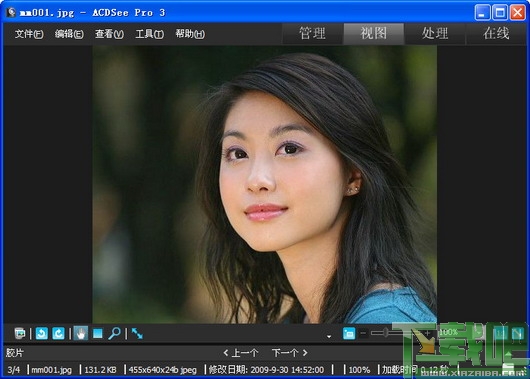
Task: Activate the magnifier zoom tool
Action: coord(114,334)
